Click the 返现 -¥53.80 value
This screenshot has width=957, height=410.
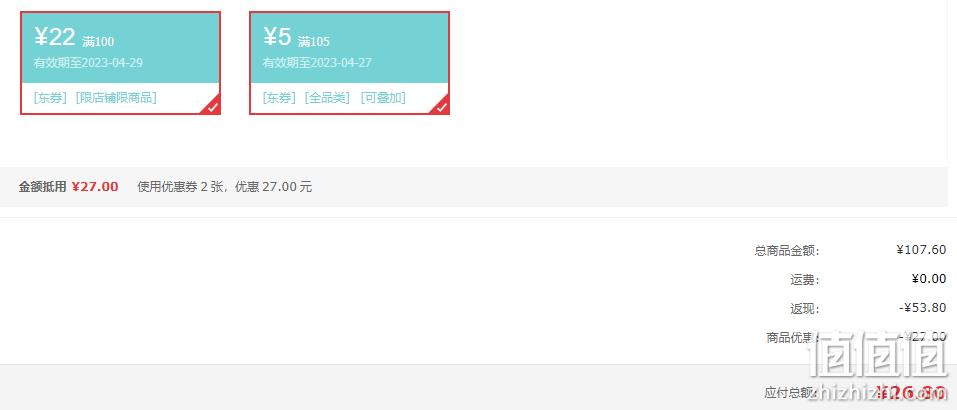(x=923, y=308)
